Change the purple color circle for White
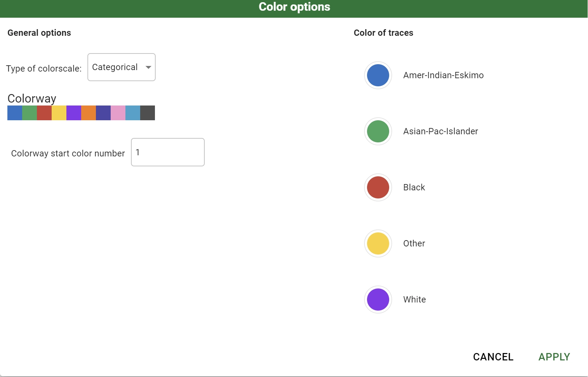This screenshot has width=588, height=377. point(378,300)
